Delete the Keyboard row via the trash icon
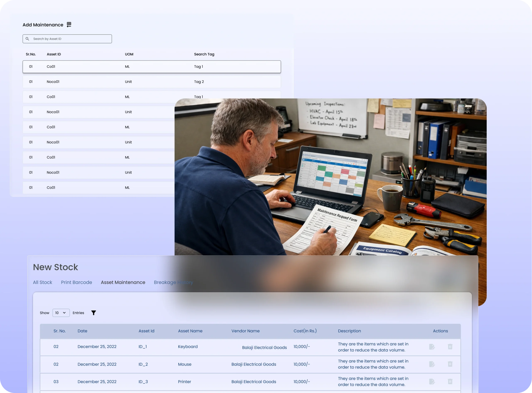 (x=450, y=347)
